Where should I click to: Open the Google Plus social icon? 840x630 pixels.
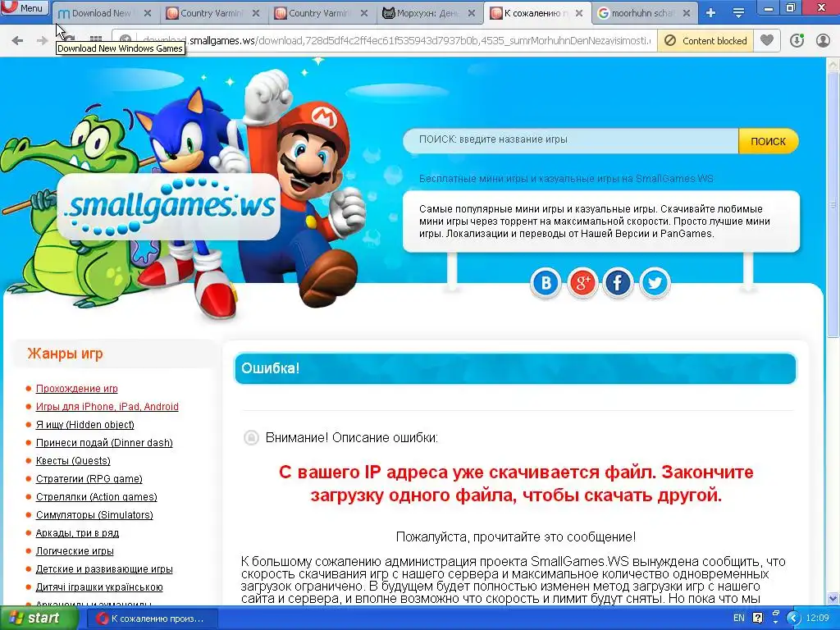click(582, 282)
